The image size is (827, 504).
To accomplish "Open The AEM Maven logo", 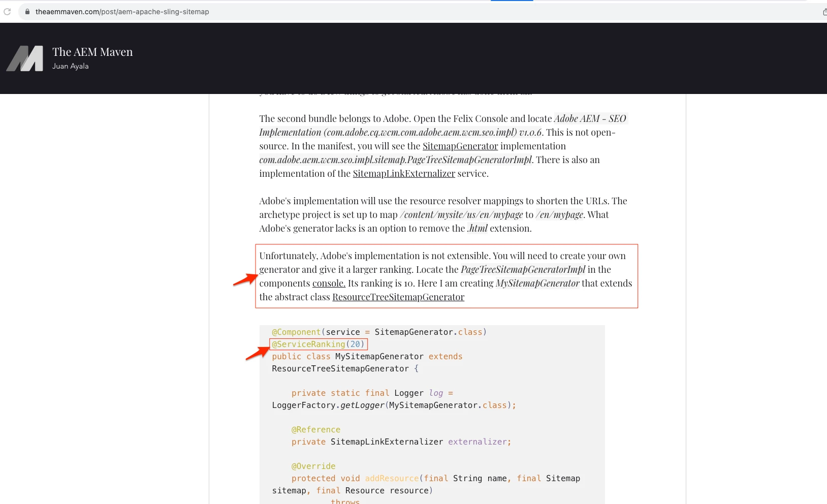I will pyautogui.click(x=25, y=58).
